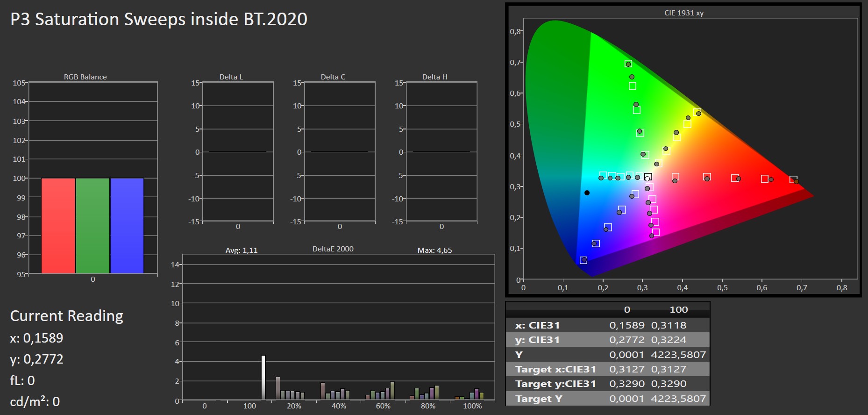Click the 0,3224 cell in the table
This screenshot has width=868, height=415.
(x=669, y=340)
